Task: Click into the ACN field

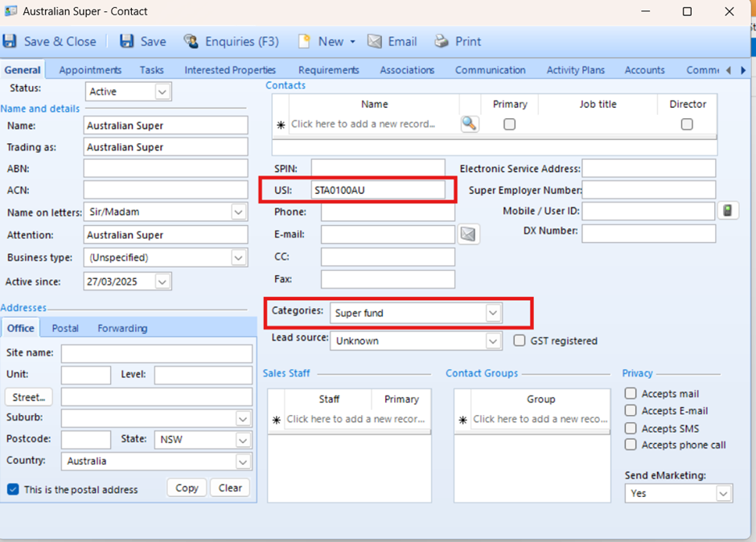Action: (x=166, y=190)
